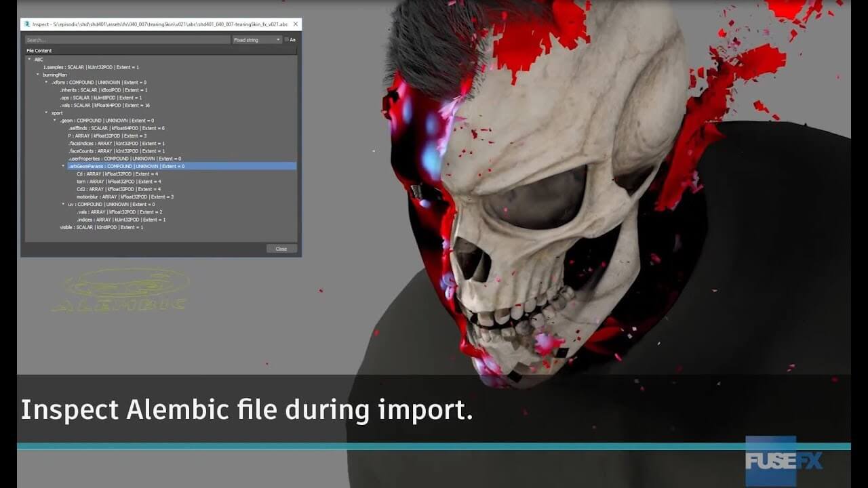
Task: Select the 'torn : ARRAY' row
Action: (119, 182)
